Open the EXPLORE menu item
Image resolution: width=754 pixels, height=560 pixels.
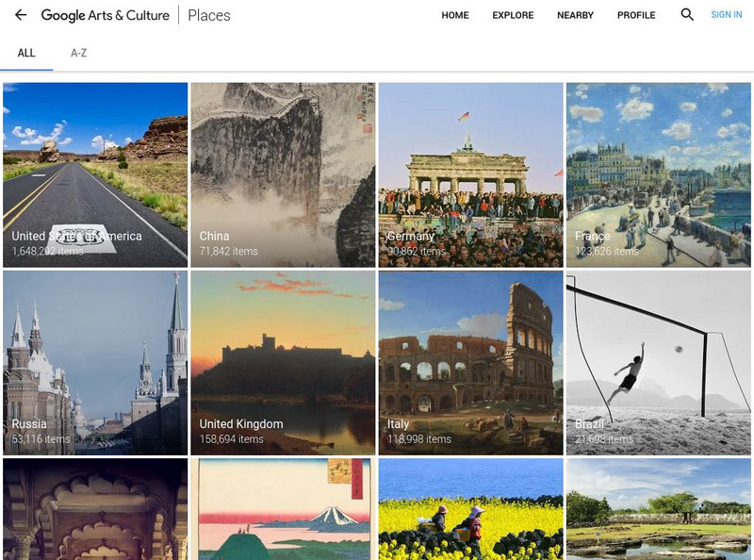pos(513,15)
